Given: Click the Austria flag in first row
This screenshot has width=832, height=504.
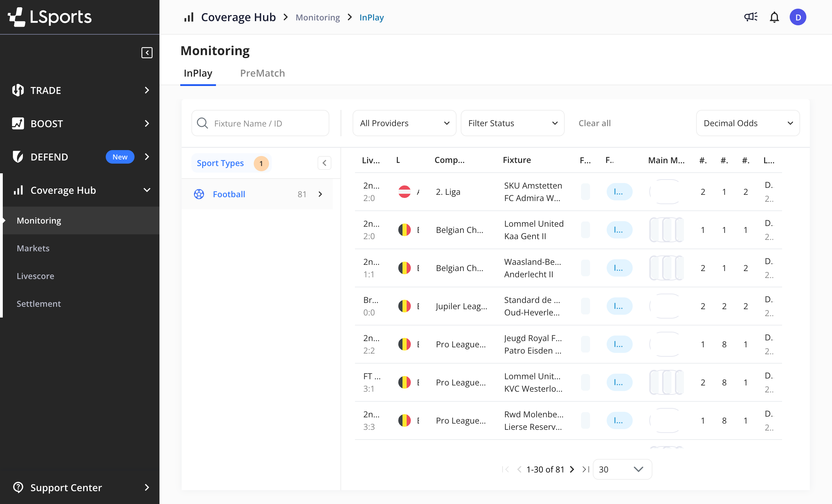Looking at the screenshot, I should tap(404, 192).
